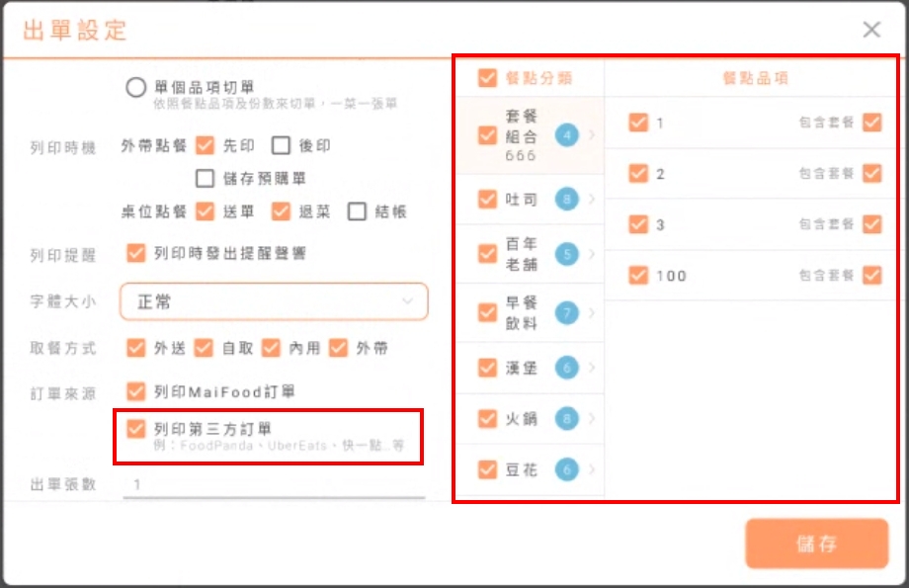Image resolution: width=909 pixels, height=588 pixels.
Task: Uncheck 包含套餐 for item 100
Action: 870,275
